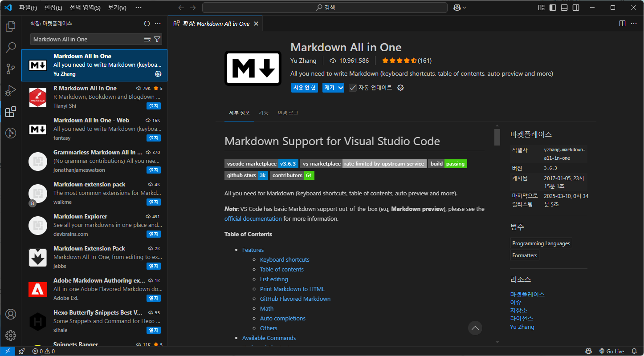Open the Git Graph icon in activity bar
Viewport: 644px width, 356px height.
[11, 133]
